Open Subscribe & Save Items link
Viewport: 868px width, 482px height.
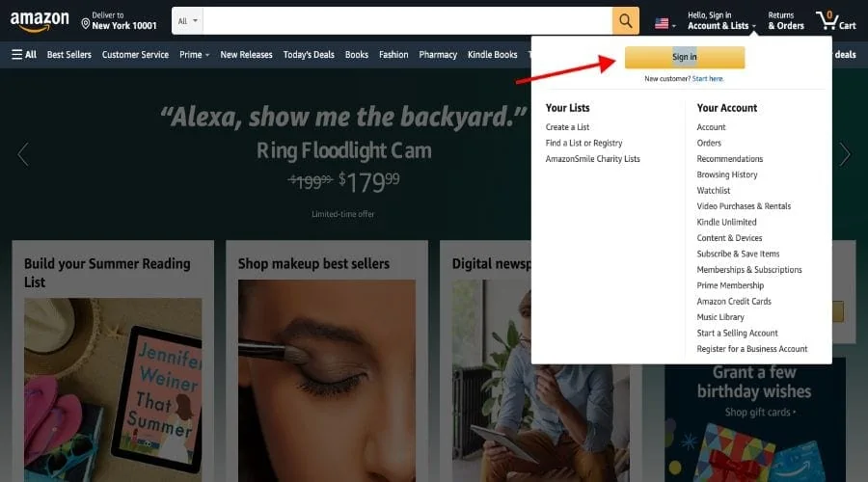(x=738, y=254)
